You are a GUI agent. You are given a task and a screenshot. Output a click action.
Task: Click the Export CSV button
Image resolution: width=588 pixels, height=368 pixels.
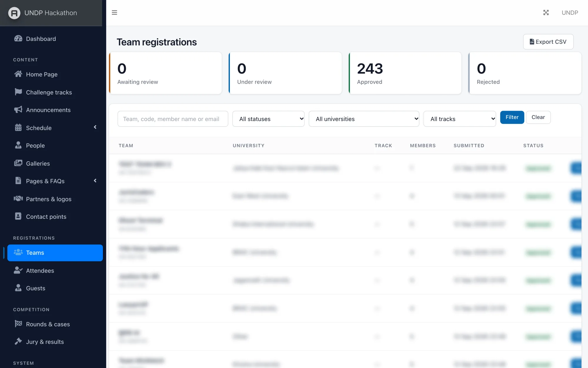click(x=548, y=42)
